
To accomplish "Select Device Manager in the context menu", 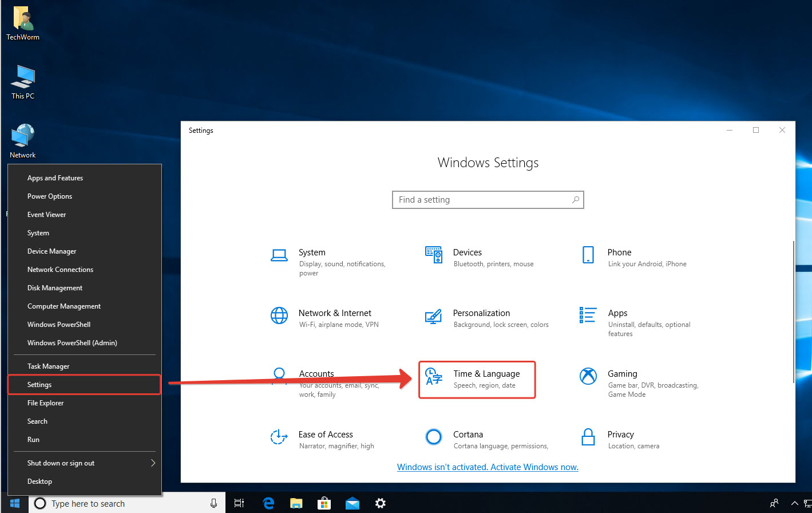I will tap(52, 251).
